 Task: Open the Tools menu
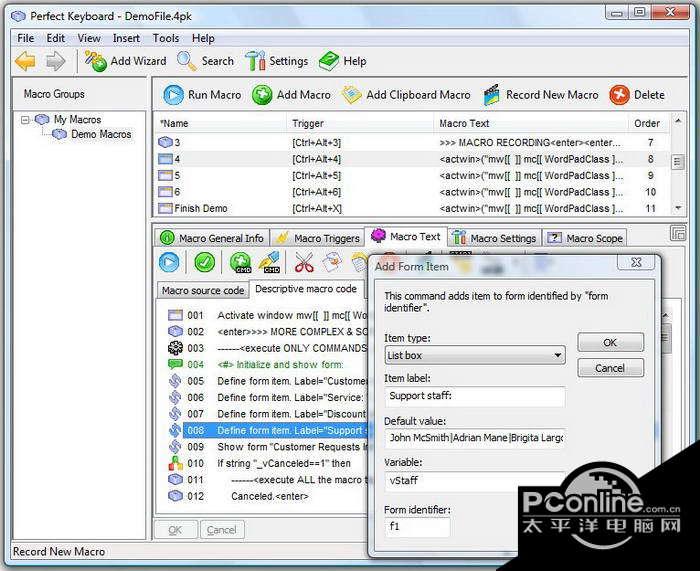166,38
